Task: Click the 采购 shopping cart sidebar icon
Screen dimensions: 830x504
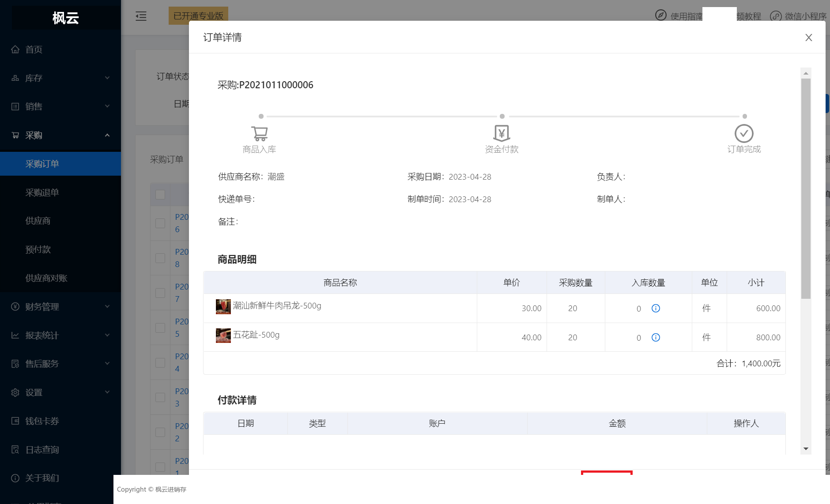Action: click(x=15, y=135)
